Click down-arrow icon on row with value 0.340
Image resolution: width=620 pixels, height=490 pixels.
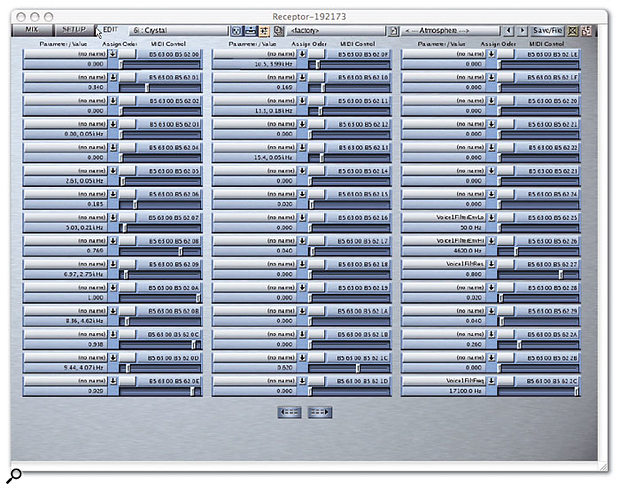click(113, 77)
